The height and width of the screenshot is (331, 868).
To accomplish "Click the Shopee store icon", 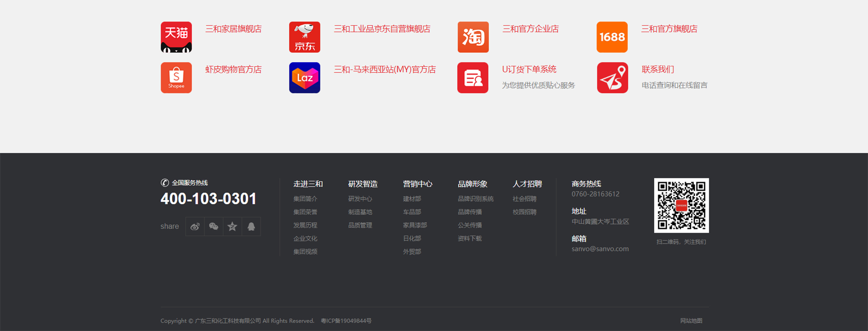I will coord(176,78).
